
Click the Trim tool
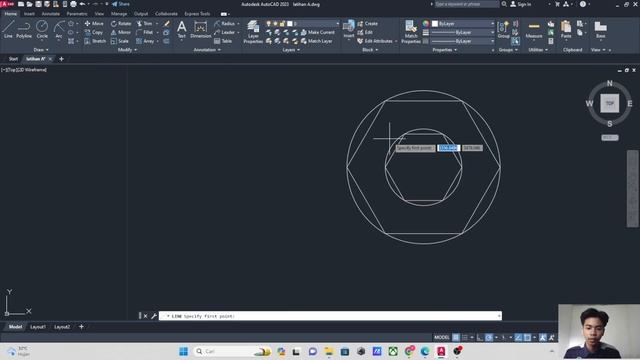[144, 24]
